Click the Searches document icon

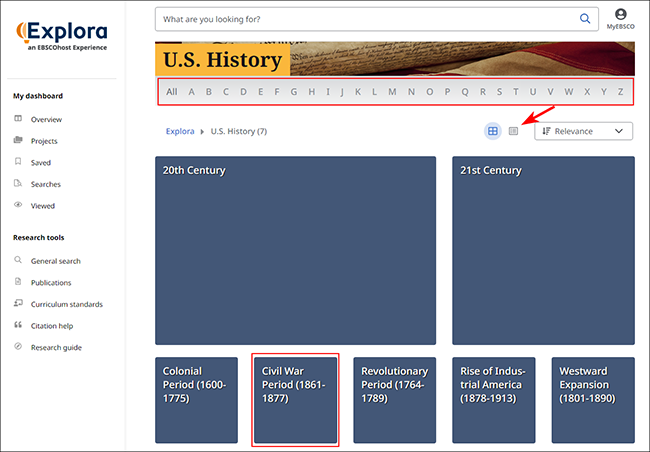coord(18,183)
